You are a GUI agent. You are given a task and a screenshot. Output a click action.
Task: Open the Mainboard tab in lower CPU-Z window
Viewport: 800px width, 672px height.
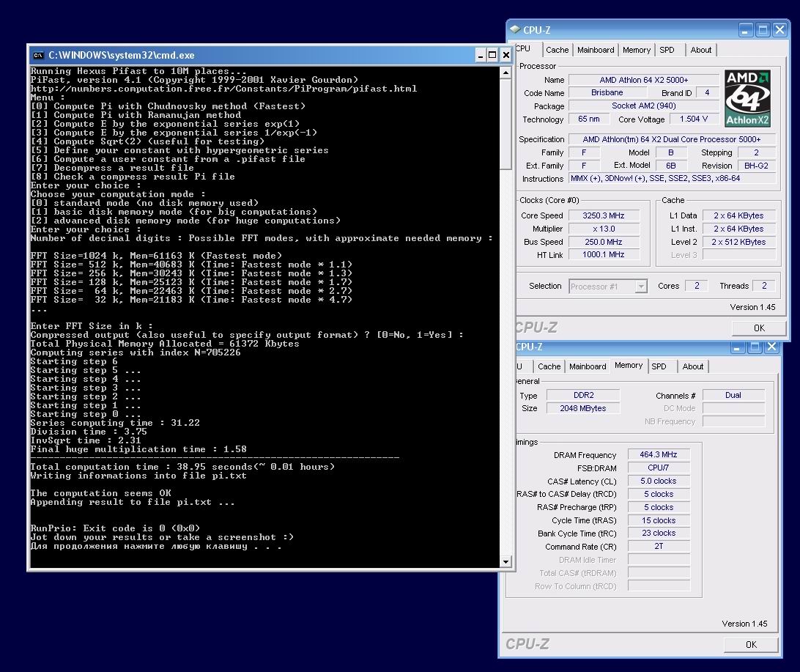click(588, 366)
